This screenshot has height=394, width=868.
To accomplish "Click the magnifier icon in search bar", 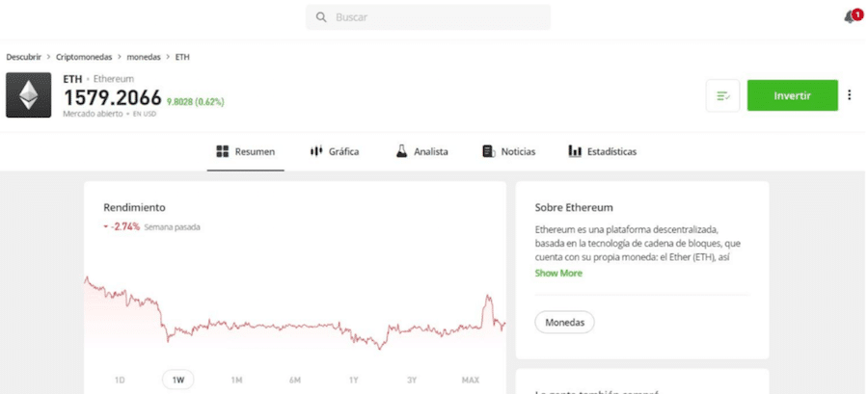I will [321, 17].
